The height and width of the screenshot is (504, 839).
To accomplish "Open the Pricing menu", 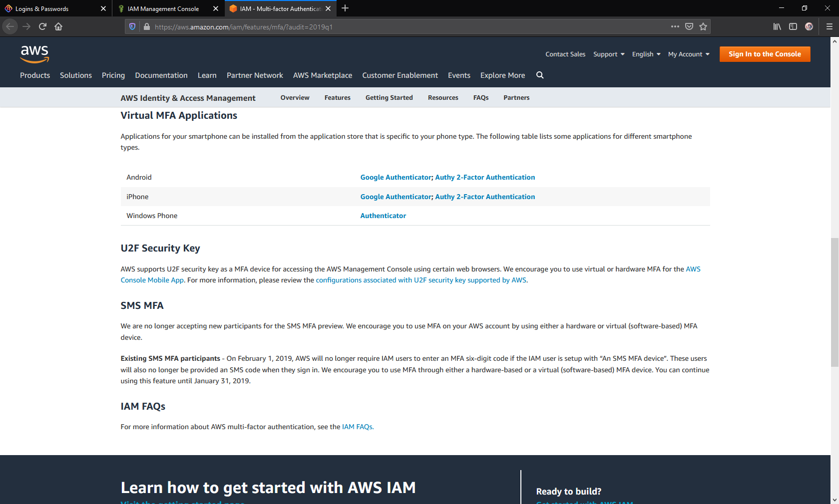I will pos(113,75).
